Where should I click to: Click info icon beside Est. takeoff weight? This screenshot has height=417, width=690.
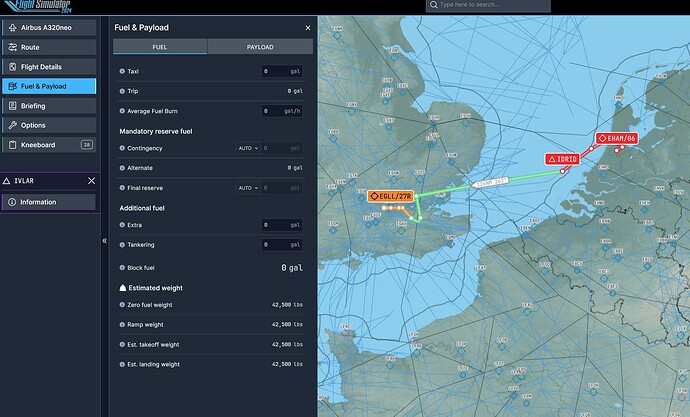[x=122, y=344]
